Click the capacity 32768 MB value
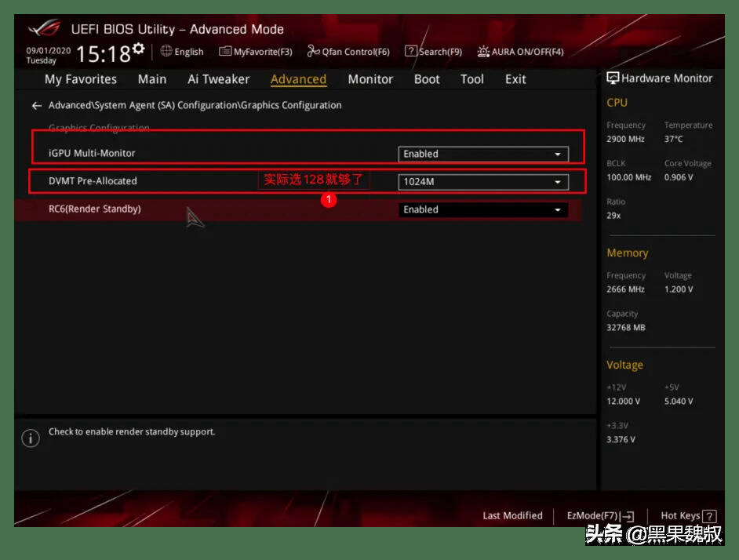 [x=626, y=328]
